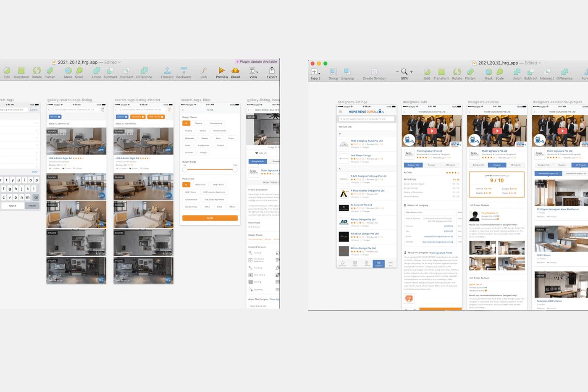Click Subtract icon in left window toolbar
The width and height of the screenshot is (588, 392).
pyautogui.click(x=110, y=70)
